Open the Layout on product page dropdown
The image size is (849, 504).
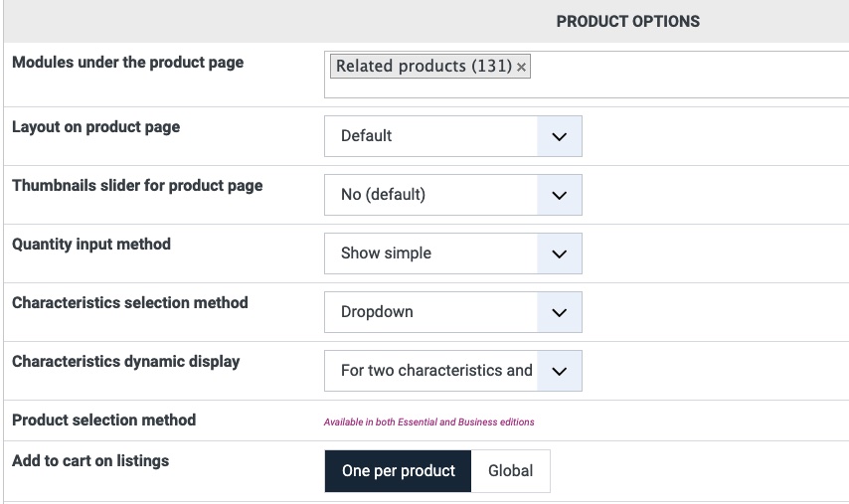[x=452, y=136]
